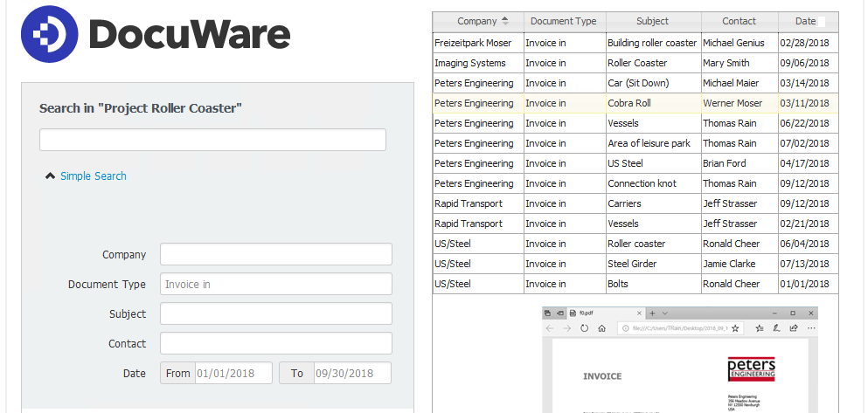Open browser more options ellipsis

tap(809, 328)
